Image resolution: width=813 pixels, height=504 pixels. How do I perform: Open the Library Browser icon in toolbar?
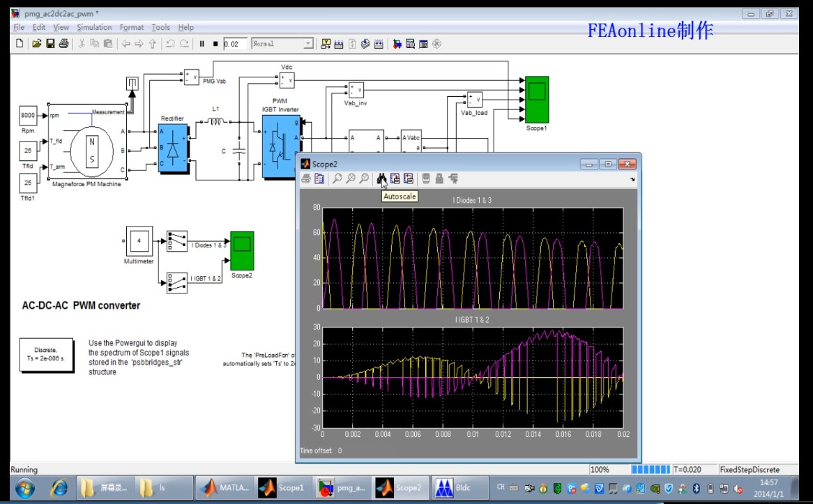pos(396,44)
